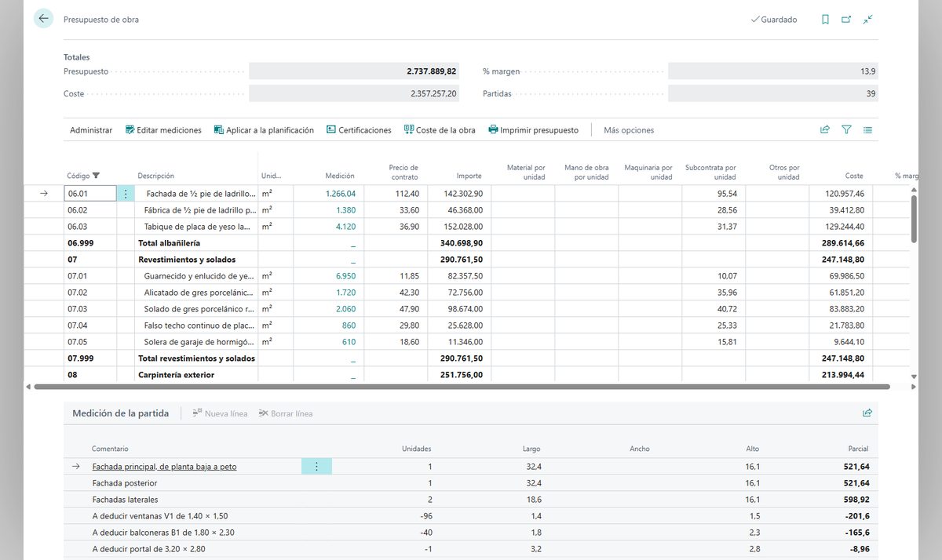Click share icon in Medición de la partida

click(x=867, y=413)
